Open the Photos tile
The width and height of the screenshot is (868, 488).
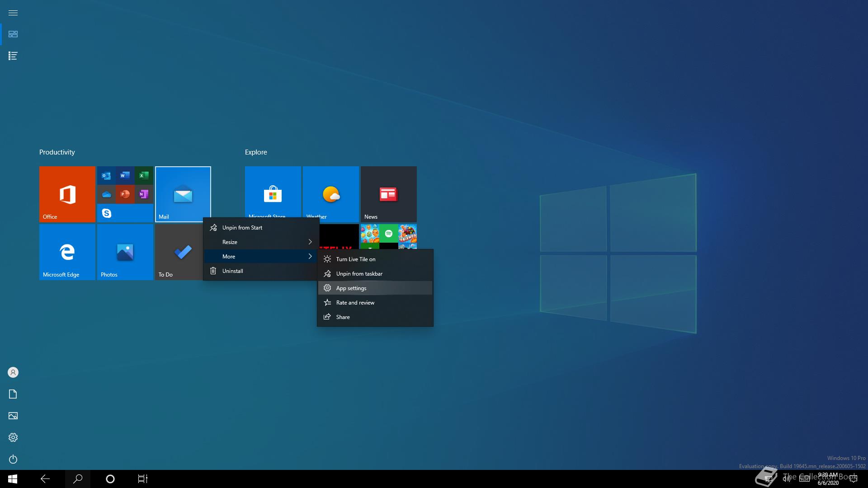pyautogui.click(x=125, y=252)
